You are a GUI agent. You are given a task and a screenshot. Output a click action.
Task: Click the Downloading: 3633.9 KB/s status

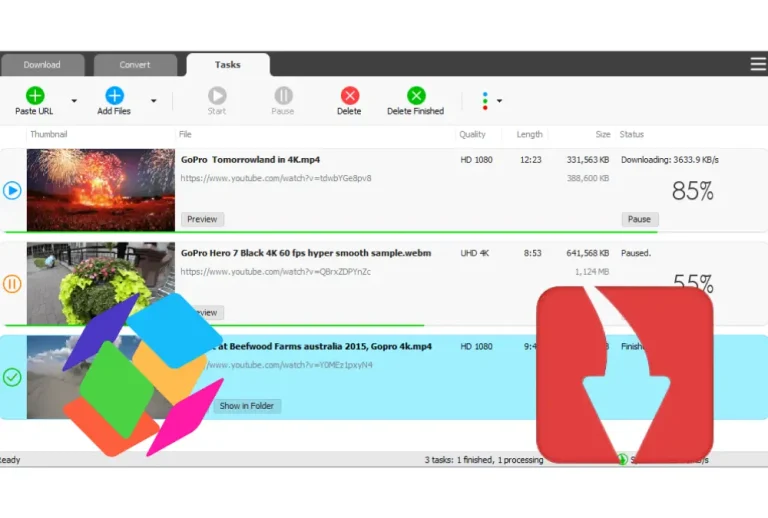(670, 160)
